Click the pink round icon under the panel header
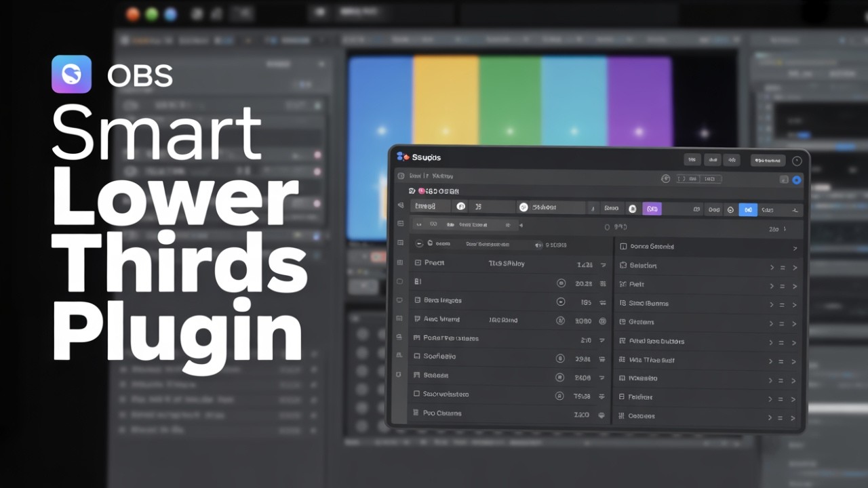 click(421, 192)
